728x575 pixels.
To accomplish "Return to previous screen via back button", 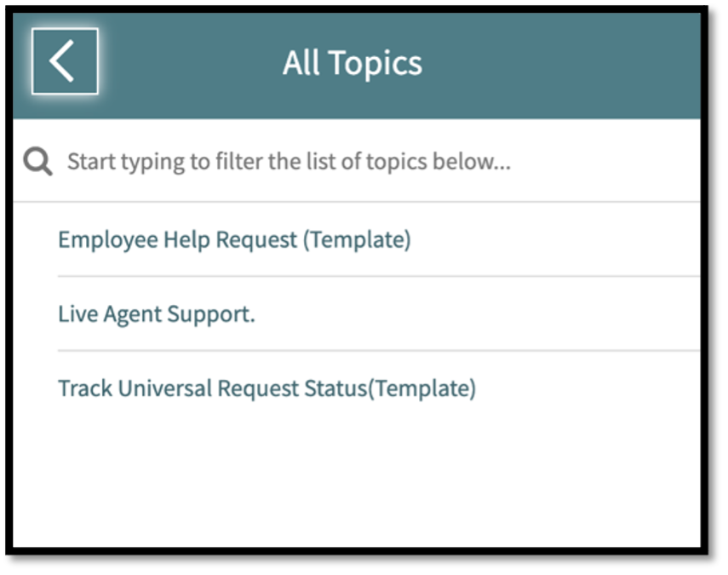I will pyautogui.click(x=63, y=60).
